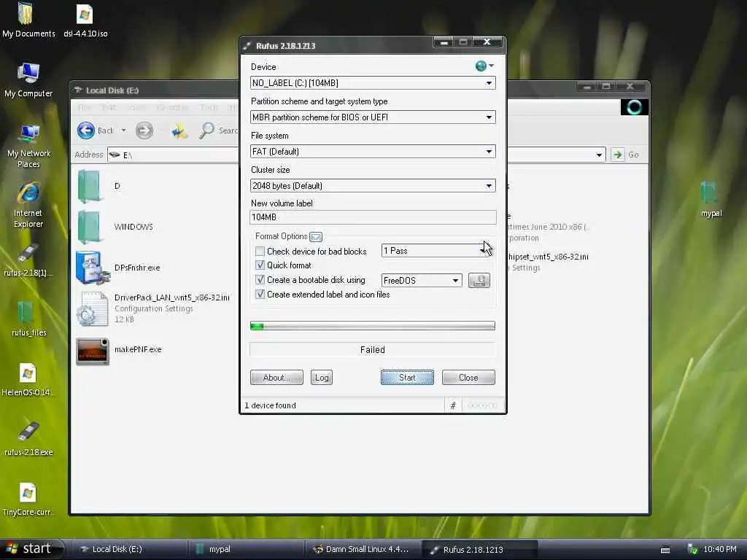Image resolution: width=747 pixels, height=560 pixels.
Task: Toggle Create extended label and icon files
Action: (x=260, y=295)
